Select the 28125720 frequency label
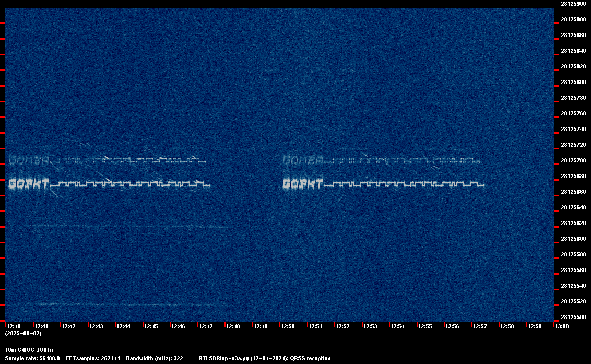Screen dimensions: 591x364 tap(574, 145)
